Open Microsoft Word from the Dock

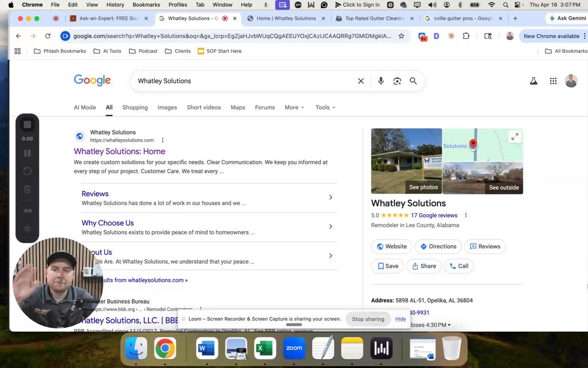tap(207, 349)
